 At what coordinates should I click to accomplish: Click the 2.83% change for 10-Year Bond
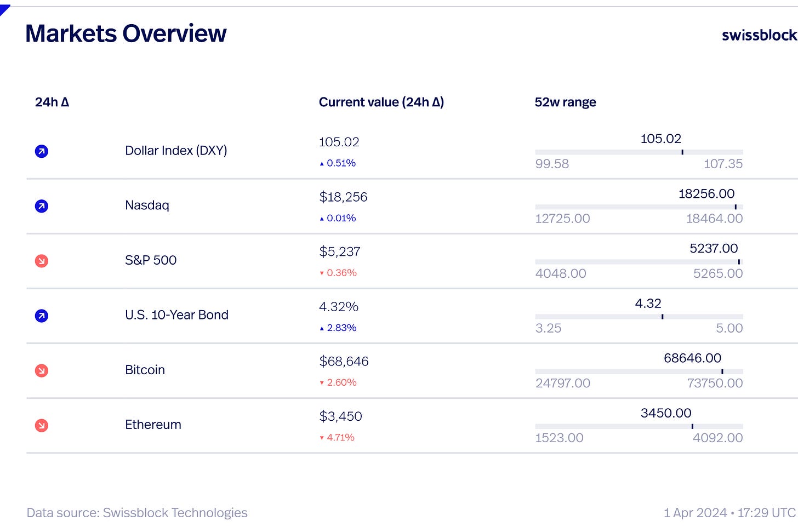tap(338, 328)
